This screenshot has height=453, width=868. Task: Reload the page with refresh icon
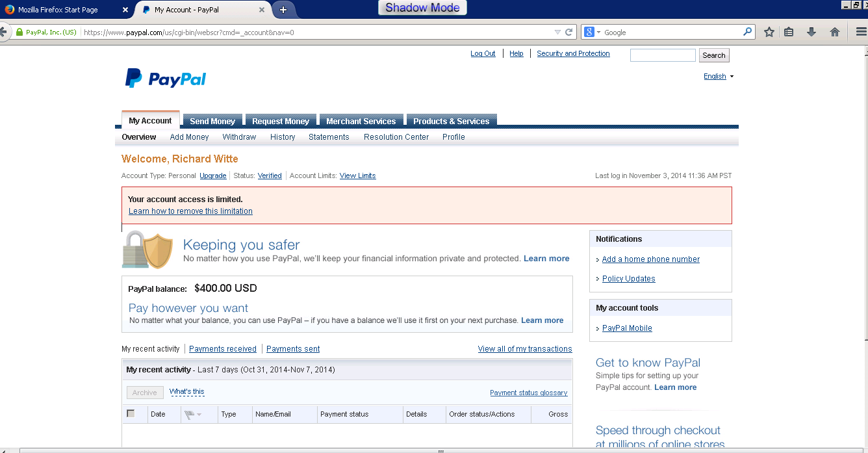tap(568, 32)
